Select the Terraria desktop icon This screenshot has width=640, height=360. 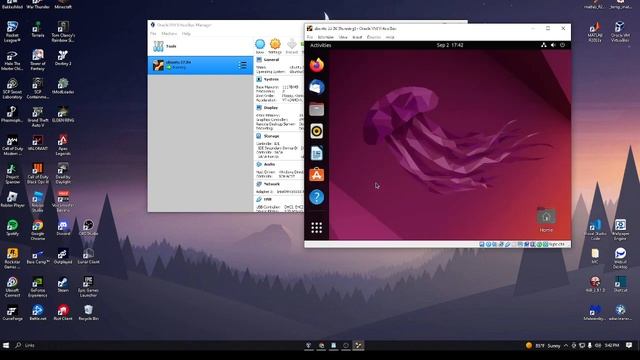tap(38, 29)
